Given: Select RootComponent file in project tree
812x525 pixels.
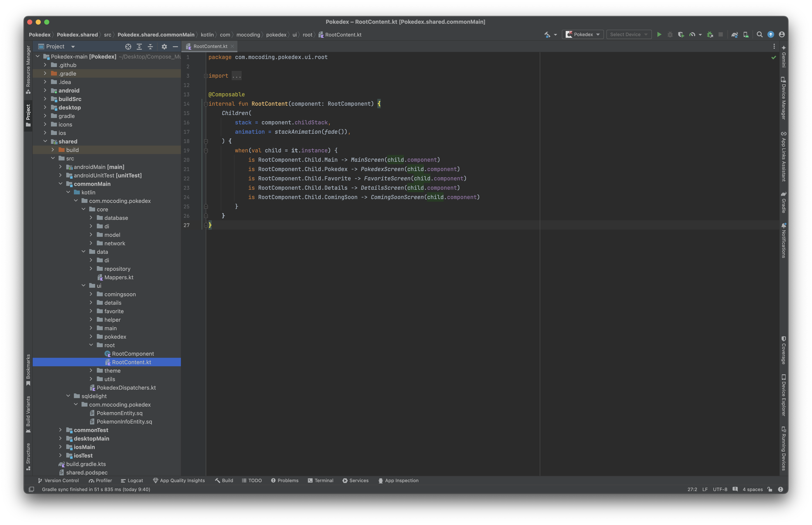Looking at the screenshot, I should (x=133, y=354).
